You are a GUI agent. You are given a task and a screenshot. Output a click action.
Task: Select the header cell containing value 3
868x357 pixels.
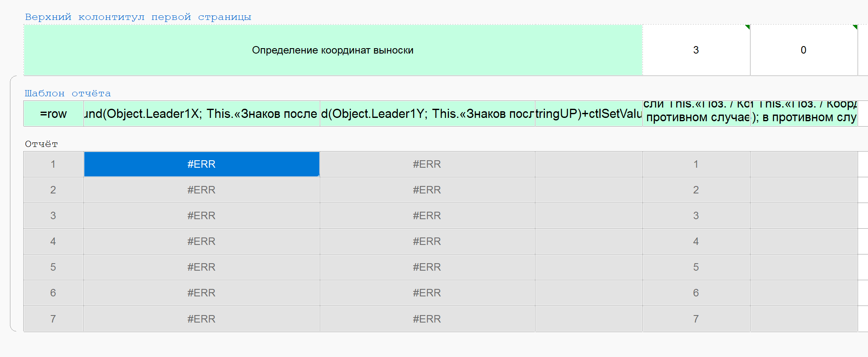click(696, 50)
